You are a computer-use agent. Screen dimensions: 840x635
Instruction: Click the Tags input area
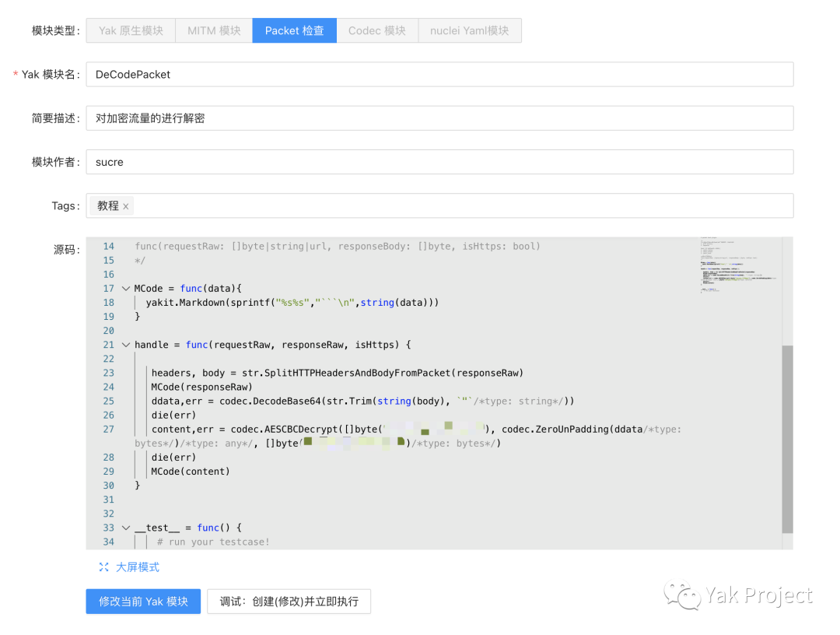[x=439, y=205]
